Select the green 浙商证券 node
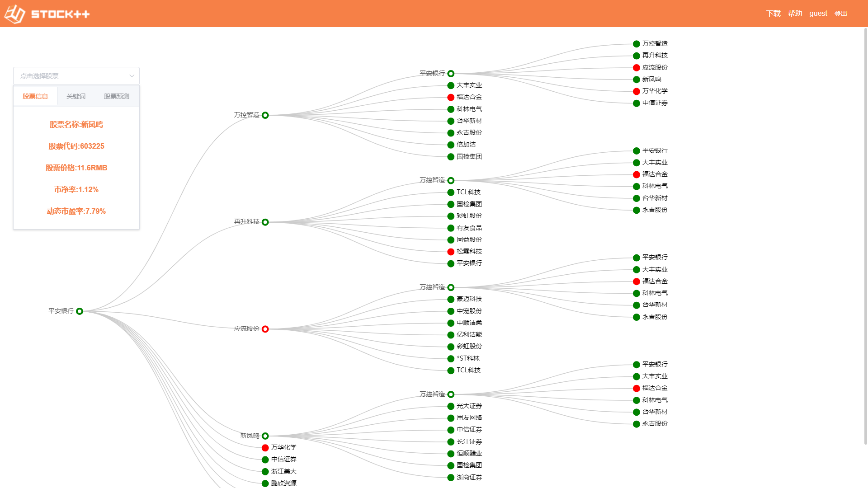This screenshot has width=868, height=488. pos(451,478)
